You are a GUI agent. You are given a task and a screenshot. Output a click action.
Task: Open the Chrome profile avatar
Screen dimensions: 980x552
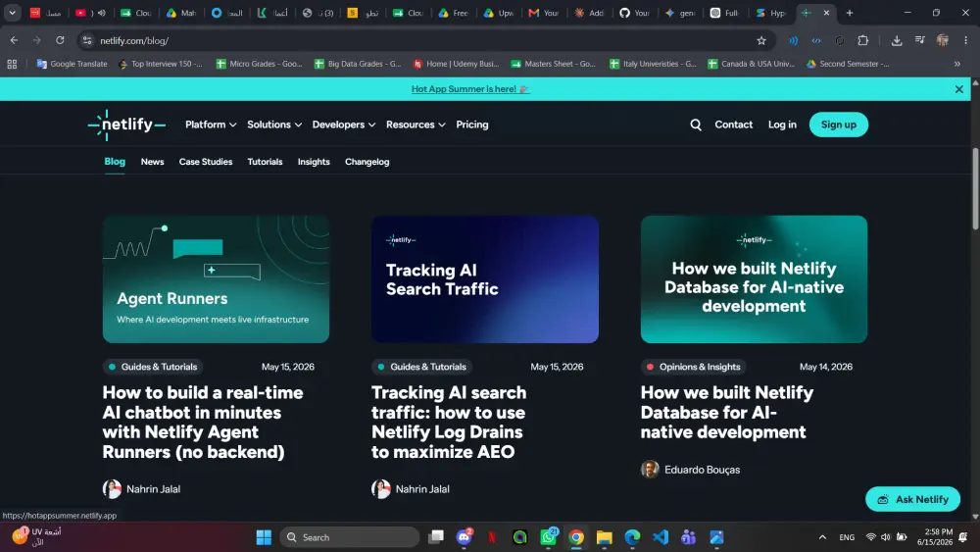coord(943,40)
